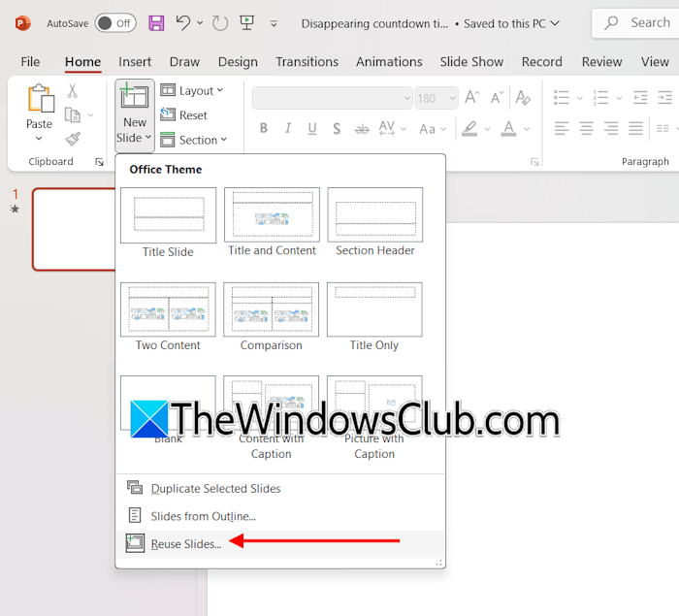This screenshot has height=616, width=679.
Task: Select Duplicate Selected Slides option
Action: tap(215, 489)
